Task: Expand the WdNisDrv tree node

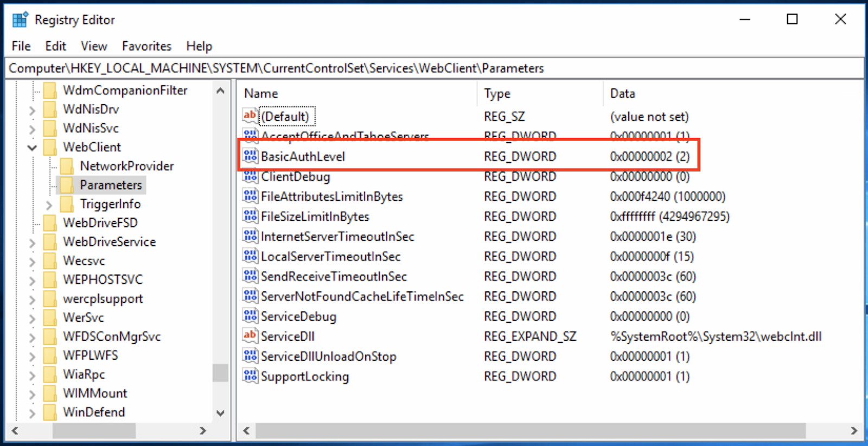Action: pos(32,110)
